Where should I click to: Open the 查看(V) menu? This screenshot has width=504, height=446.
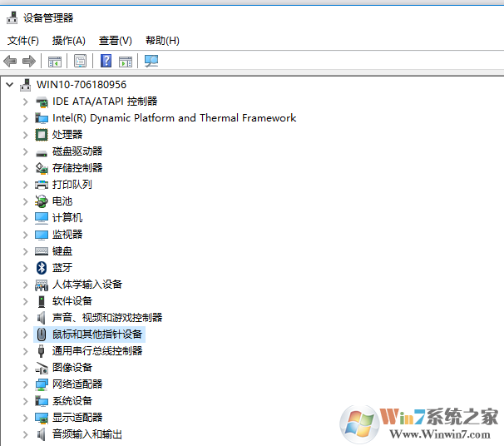click(x=116, y=41)
